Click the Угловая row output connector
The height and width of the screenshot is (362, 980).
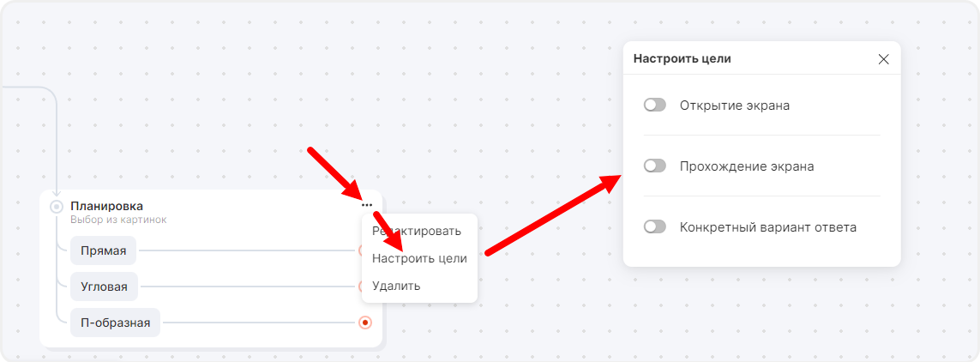(363, 287)
